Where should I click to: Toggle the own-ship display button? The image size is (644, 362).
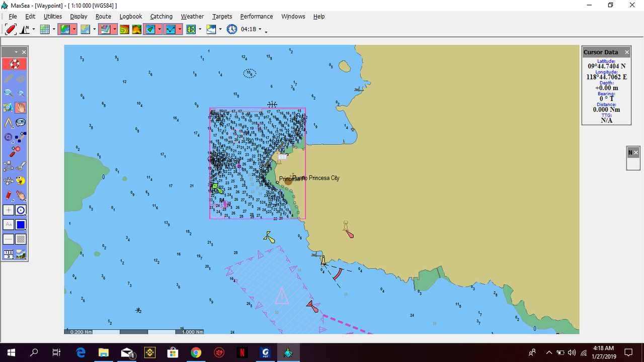point(150,29)
